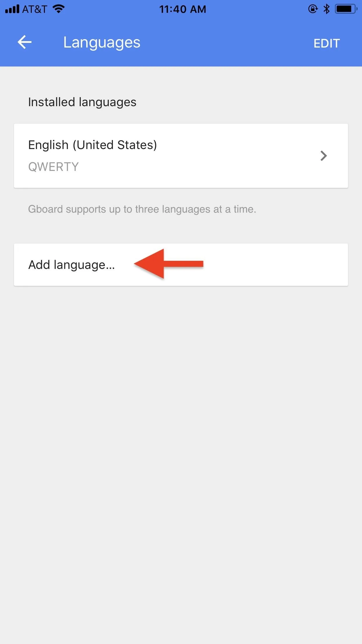The image size is (362, 644).
Task: Tap the 11:40 AM clock
Action: click(x=183, y=9)
